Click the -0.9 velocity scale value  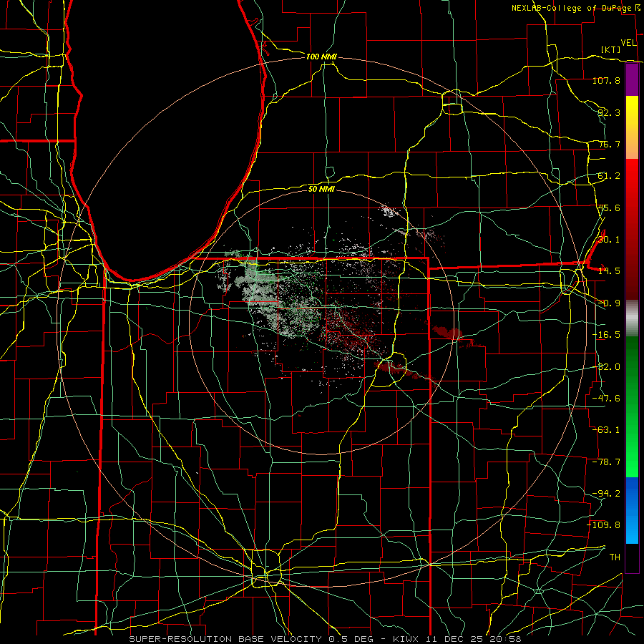609,303
